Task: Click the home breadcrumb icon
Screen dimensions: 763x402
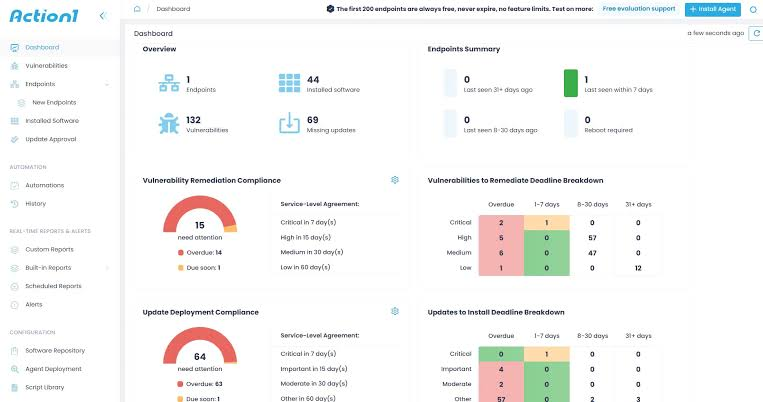Action: click(137, 9)
